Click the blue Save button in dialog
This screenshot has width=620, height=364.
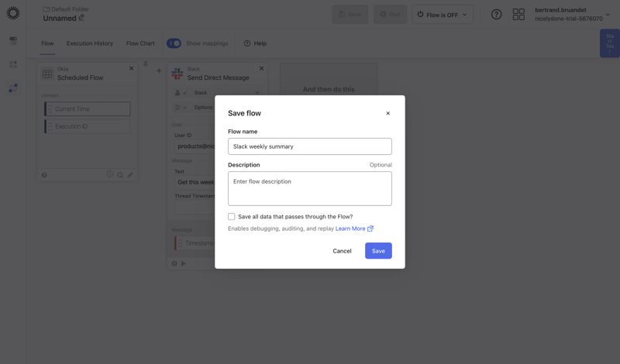point(378,251)
